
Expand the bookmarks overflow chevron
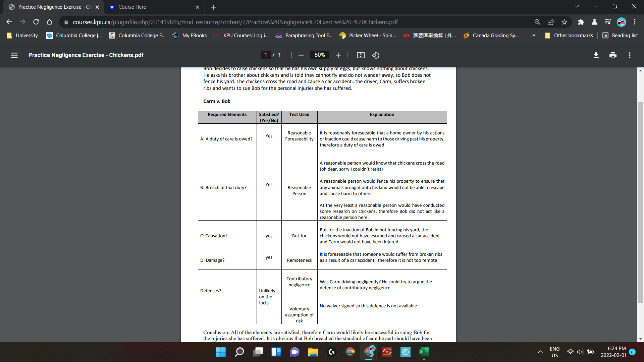pos(533,35)
